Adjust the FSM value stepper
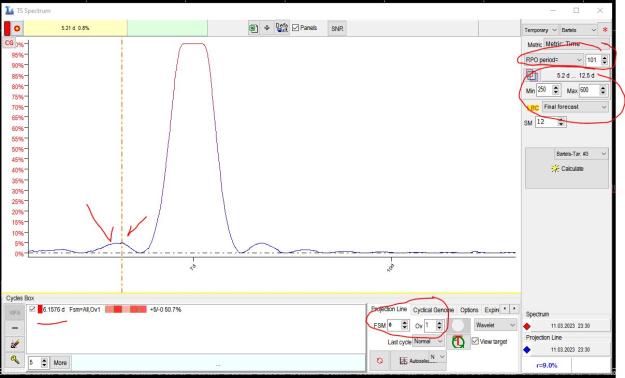 (x=405, y=325)
